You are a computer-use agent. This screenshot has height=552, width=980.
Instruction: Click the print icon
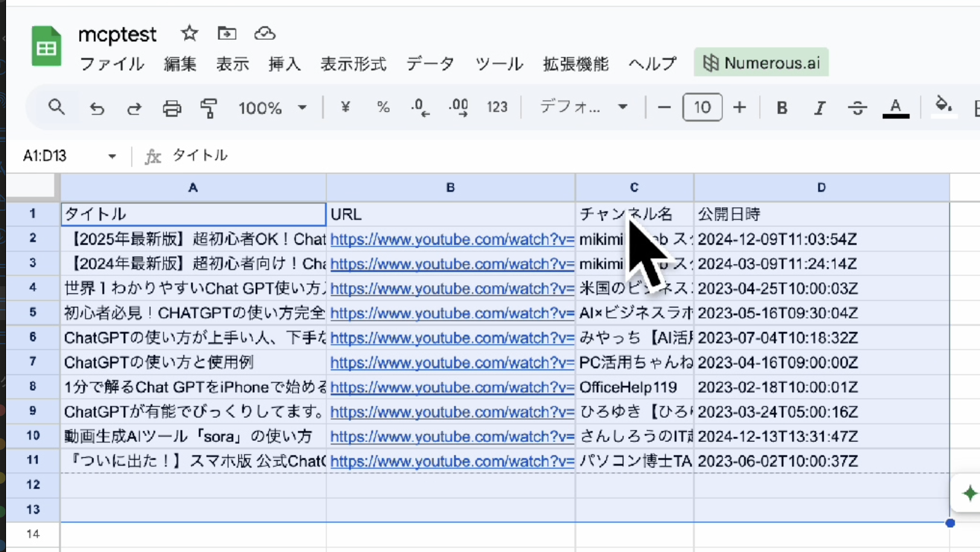(x=172, y=108)
